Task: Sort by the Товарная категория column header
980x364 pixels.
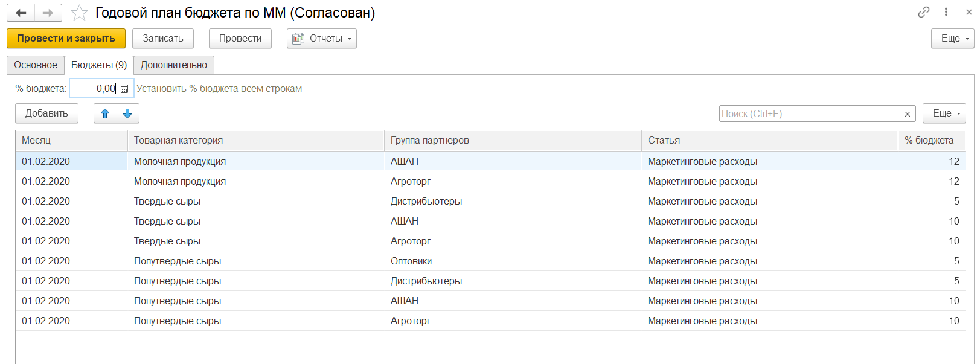Action: [x=255, y=141]
